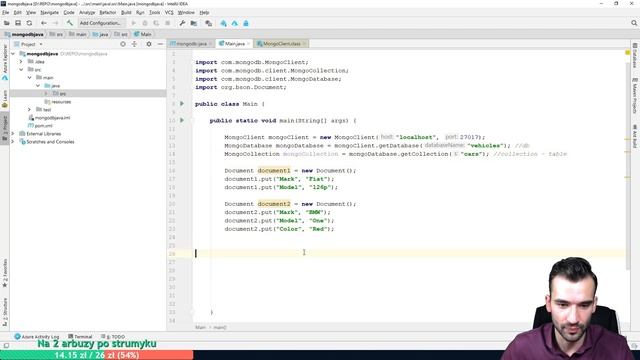Screen dimensions: 640x360
Task: Click the Debug bug icon in the toolbar
Action: pos(145,23)
